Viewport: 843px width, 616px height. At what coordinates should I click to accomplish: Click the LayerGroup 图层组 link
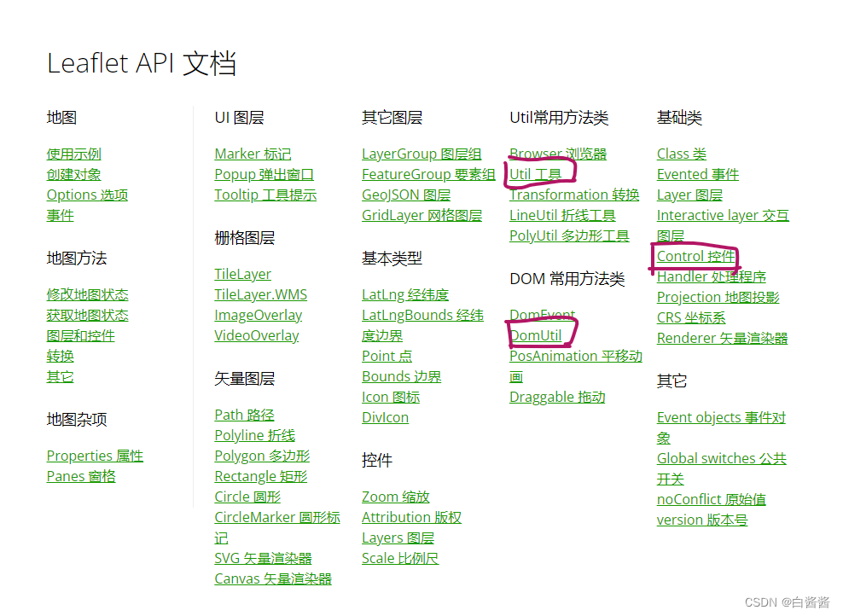tap(421, 154)
